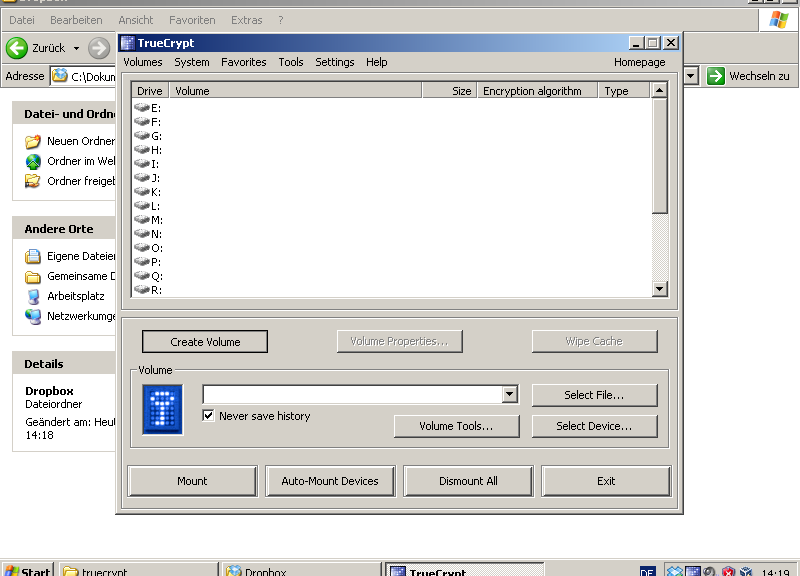
Task: Select drive G: slot
Action: pyautogui.click(x=148, y=136)
